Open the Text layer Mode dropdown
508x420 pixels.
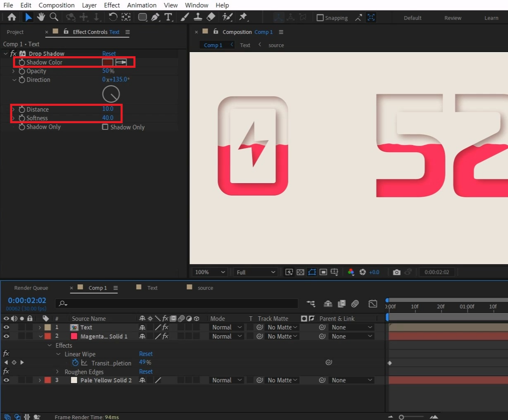(x=227, y=327)
